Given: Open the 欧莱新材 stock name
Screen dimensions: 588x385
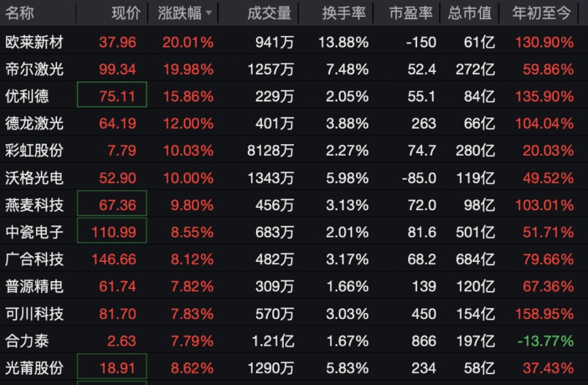Looking at the screenshot, I should tap(34, 42).
